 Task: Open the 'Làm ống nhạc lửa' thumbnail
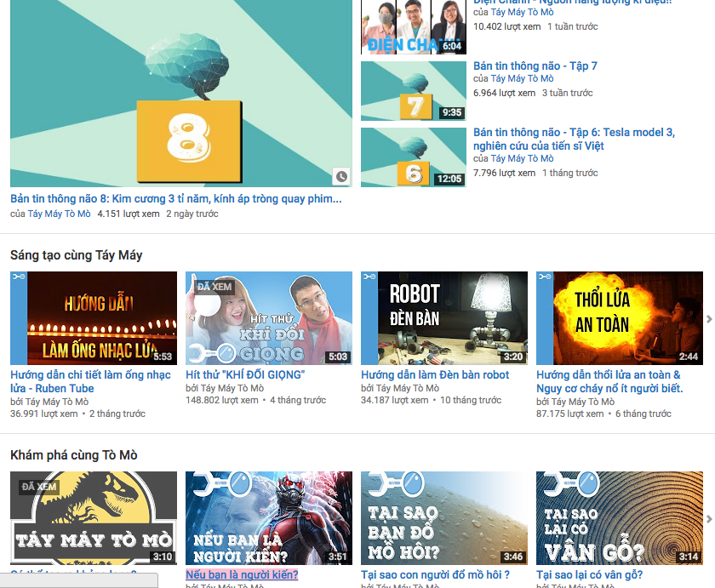[x=94, y=318]
